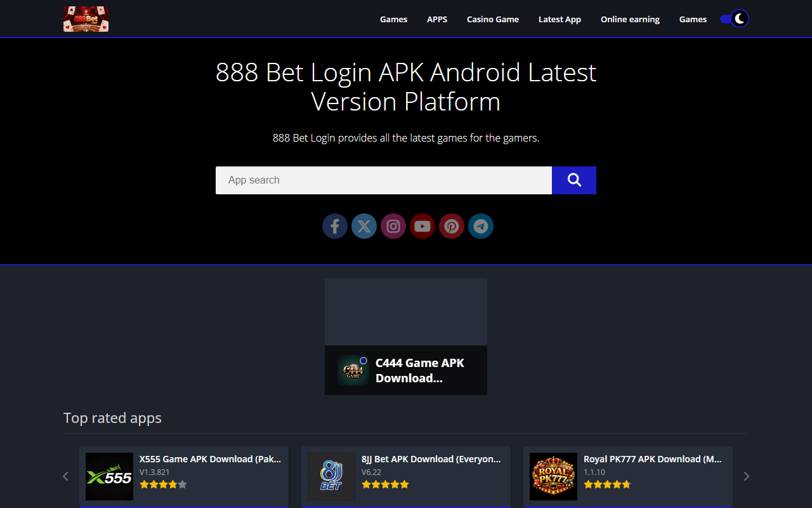This screenshot has height=508, width=812.
Task: Click Royal PK777 star rating
Action: pos(607,485)
